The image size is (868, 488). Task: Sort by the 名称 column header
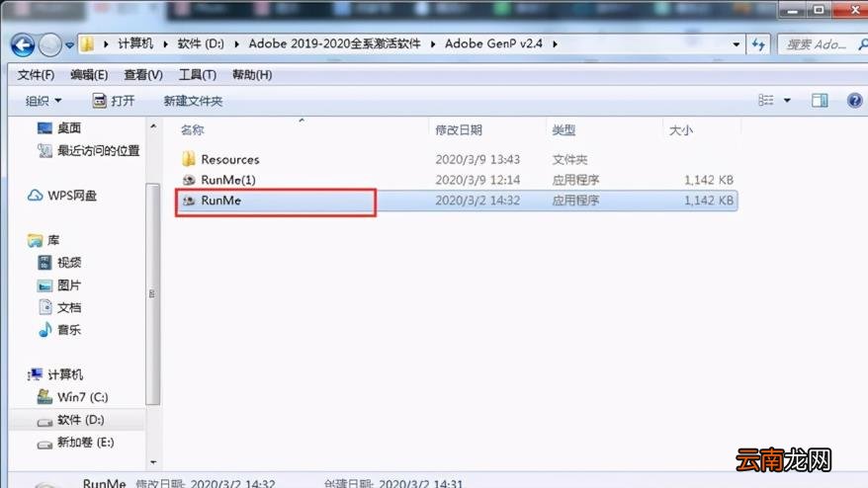[192, 130]
